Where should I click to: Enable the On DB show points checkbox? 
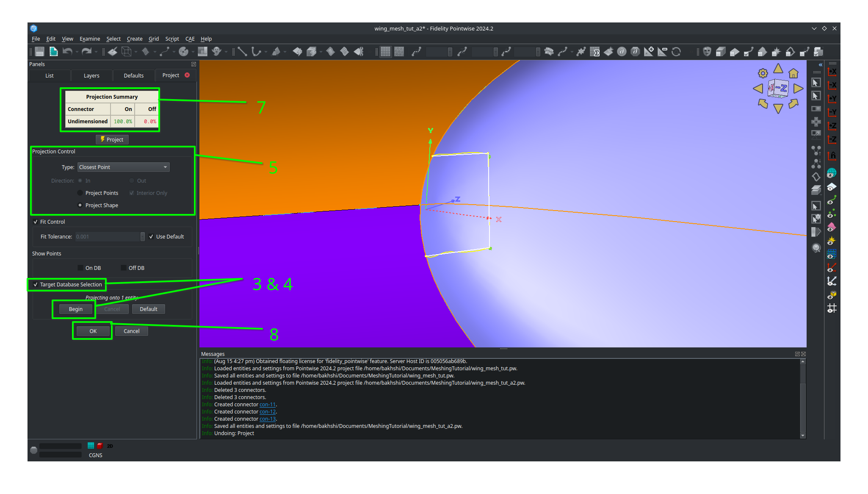coord(80,268)
